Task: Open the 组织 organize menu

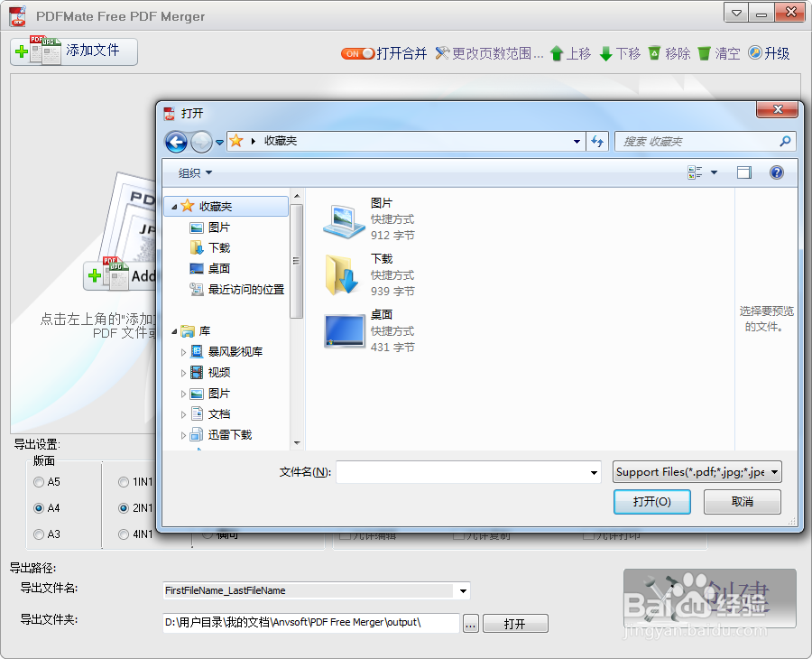Action: point(195,172)
